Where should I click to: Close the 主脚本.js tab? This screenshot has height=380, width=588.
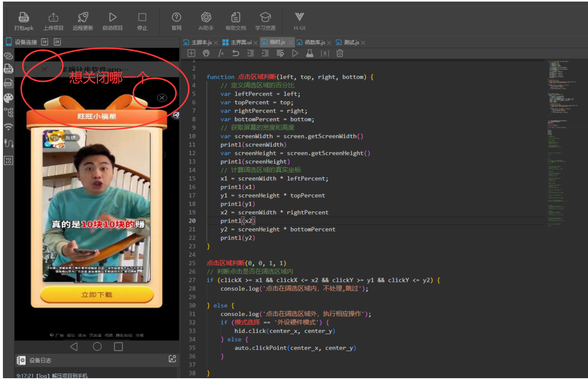[216, 43]
